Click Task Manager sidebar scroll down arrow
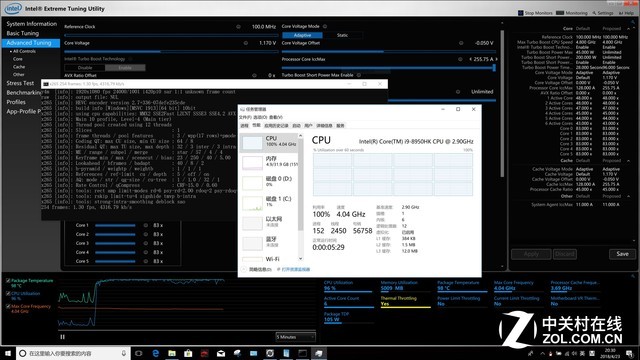640x360 pixels. pos(301,258)
